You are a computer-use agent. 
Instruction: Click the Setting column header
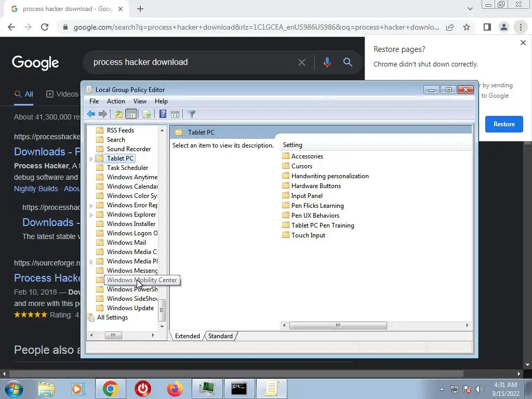[x=371, y=145]
